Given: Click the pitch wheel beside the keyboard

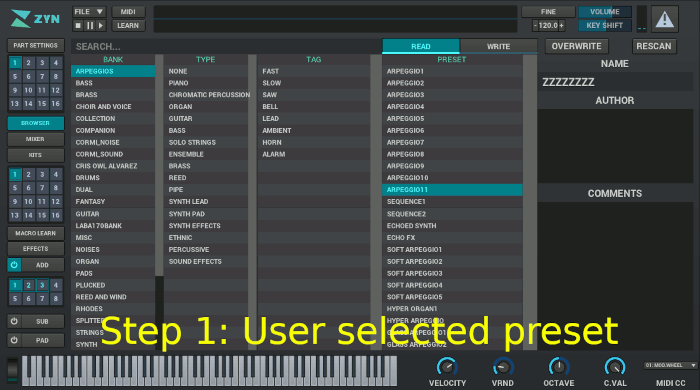Looking at the screenshot, I should tap(13, 369).
